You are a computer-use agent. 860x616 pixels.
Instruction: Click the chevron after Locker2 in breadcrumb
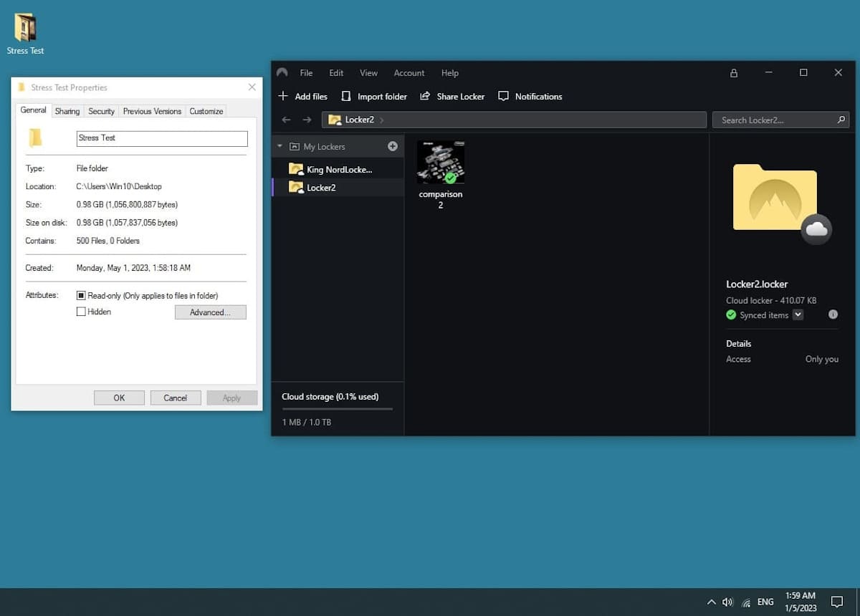pos(382,120)
